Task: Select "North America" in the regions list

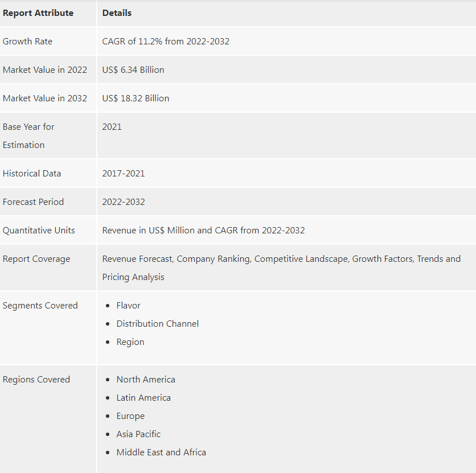Action: [x=146, y=379]
